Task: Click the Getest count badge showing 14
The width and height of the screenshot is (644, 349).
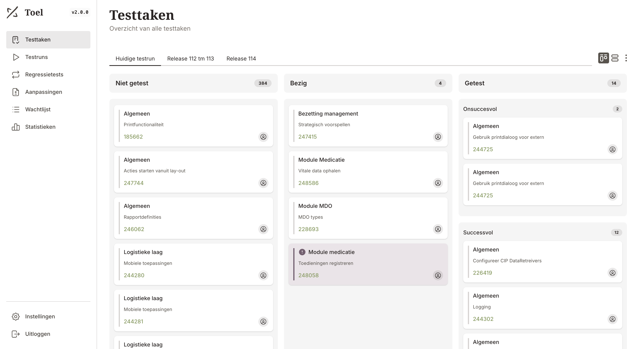Action: (x=614, y=83)
